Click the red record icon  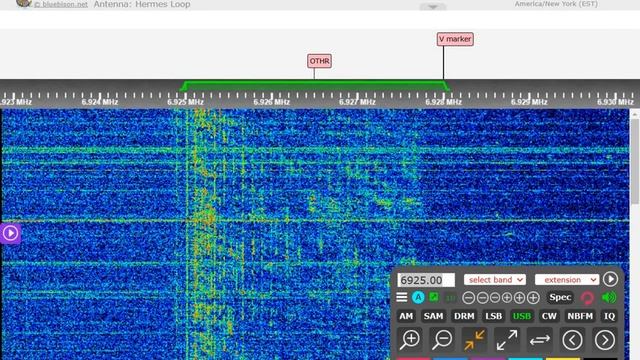tap(587, 298)
